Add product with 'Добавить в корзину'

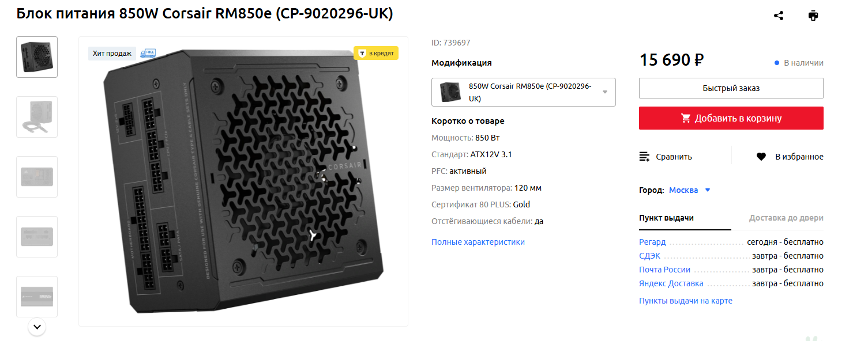(731, 118)
